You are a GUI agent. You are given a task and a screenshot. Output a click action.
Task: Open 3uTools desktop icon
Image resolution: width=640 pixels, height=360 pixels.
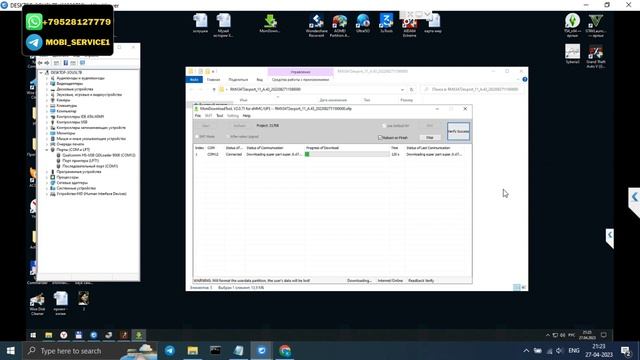click(386, 23)
